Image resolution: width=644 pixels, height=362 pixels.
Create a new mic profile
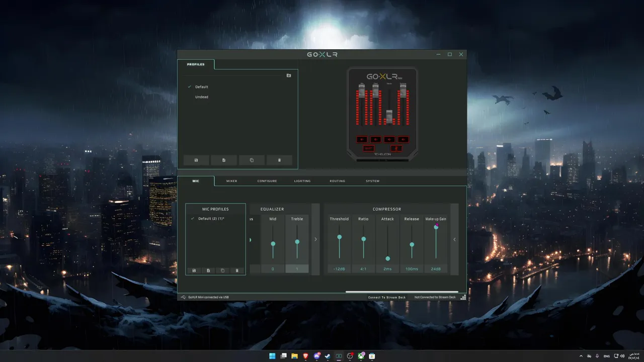click(208, 270)
